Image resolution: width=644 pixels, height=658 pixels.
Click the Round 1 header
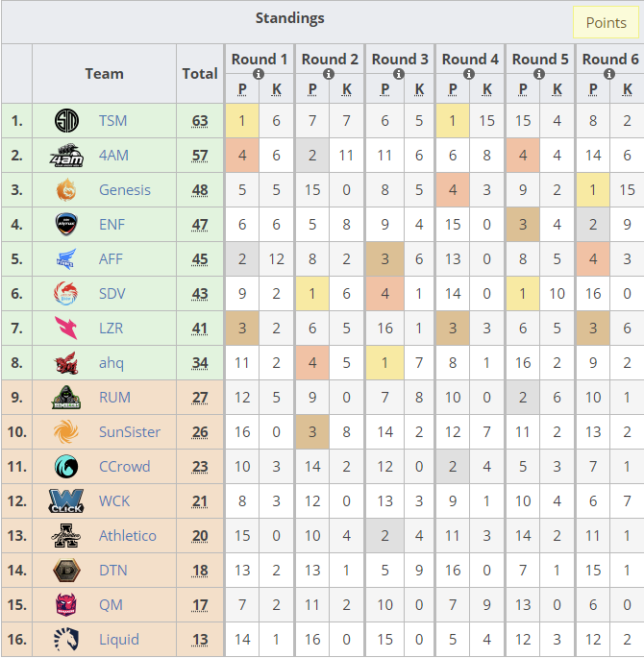click(x=260, y=60)
